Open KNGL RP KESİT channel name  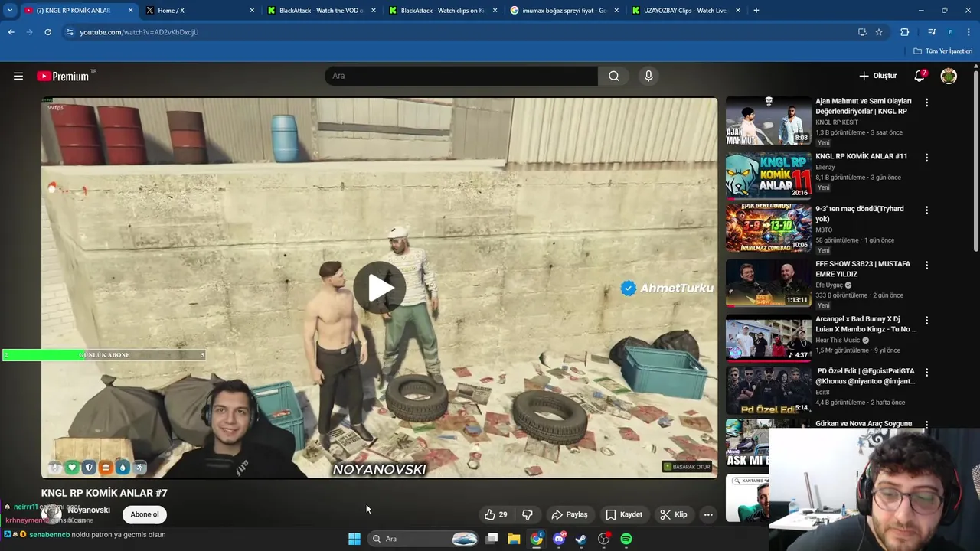pos(837,122)
